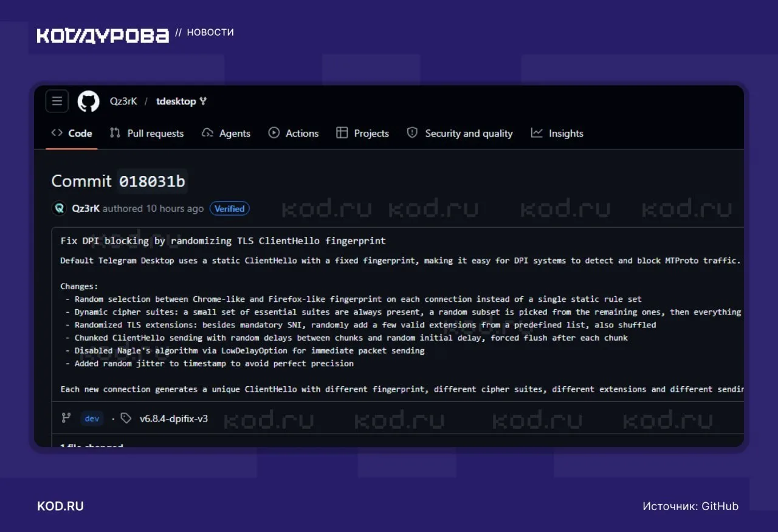This screenshot has height=532, width=778.
Task: Click the 'Источник: GitHub' caption
Action: click(x=690, y=506)
